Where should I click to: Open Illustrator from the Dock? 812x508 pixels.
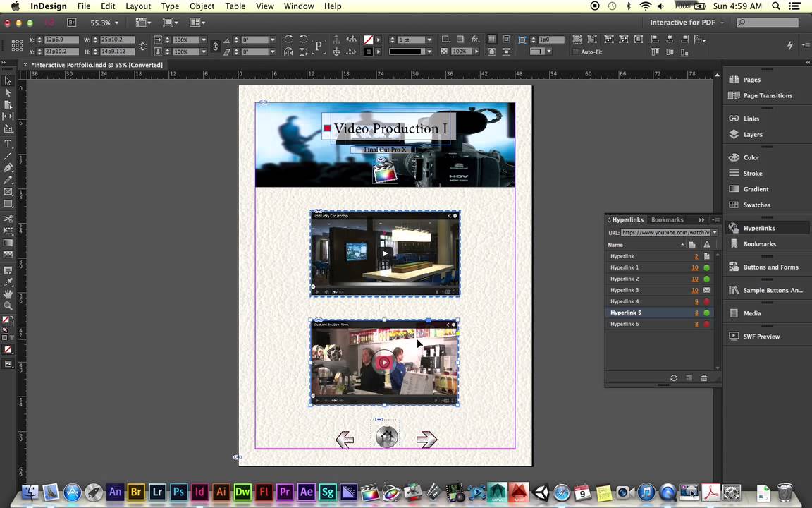[x=221, y=491]
